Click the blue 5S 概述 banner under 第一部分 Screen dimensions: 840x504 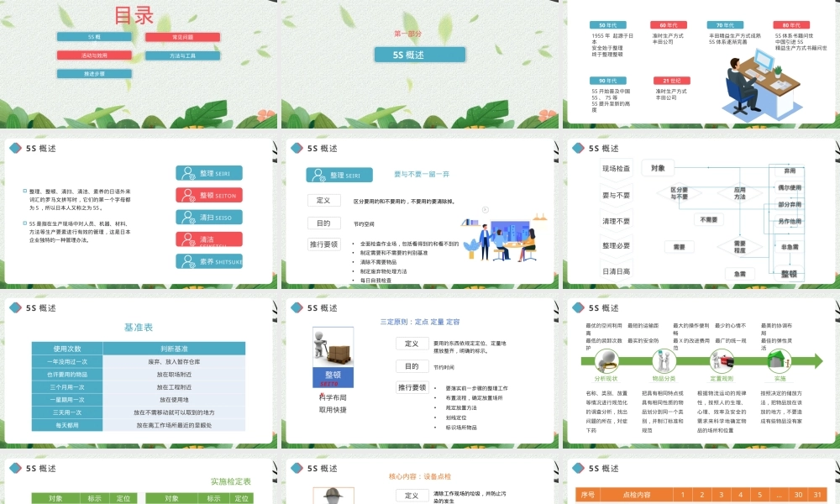pyautogui.click(x=419, y=55)
